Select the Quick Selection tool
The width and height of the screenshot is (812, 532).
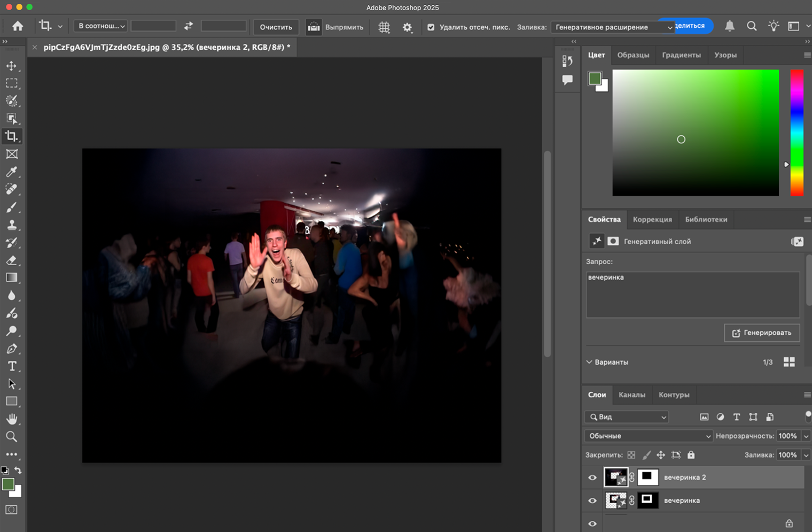click(x=11, y=101)
